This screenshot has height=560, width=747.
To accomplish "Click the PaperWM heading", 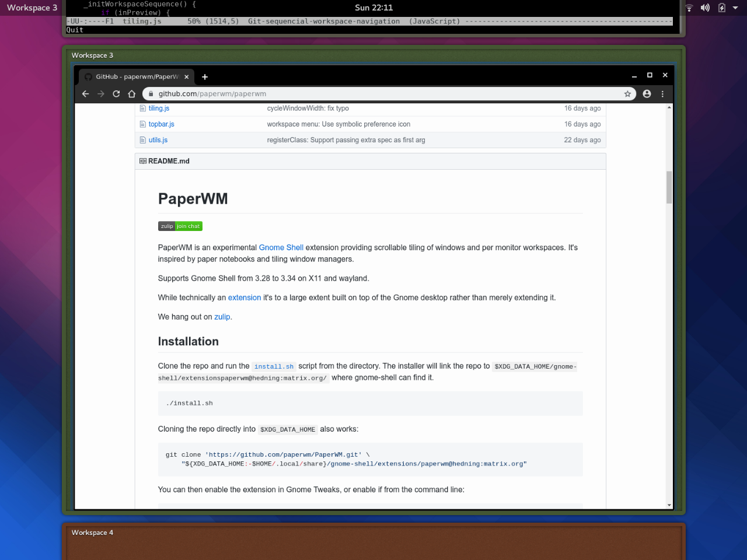I will tap(193, 199).
